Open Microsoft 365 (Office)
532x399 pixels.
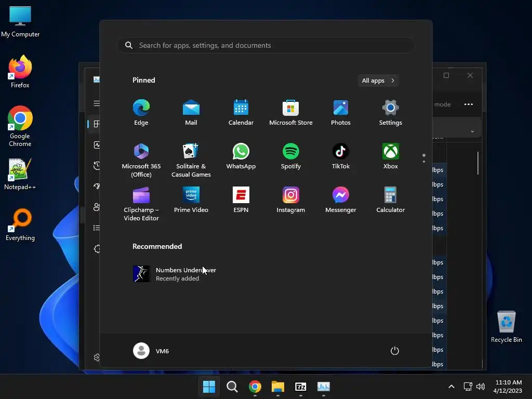141,160
